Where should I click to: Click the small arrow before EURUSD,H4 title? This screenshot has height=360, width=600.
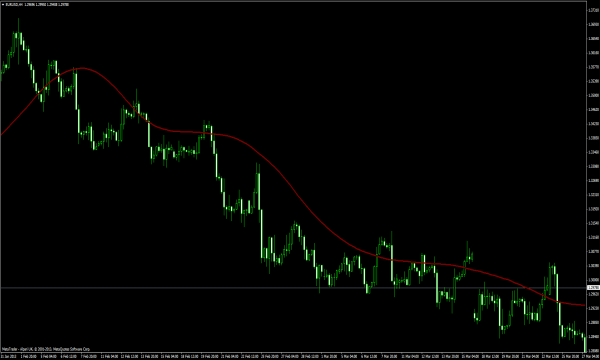3,5
